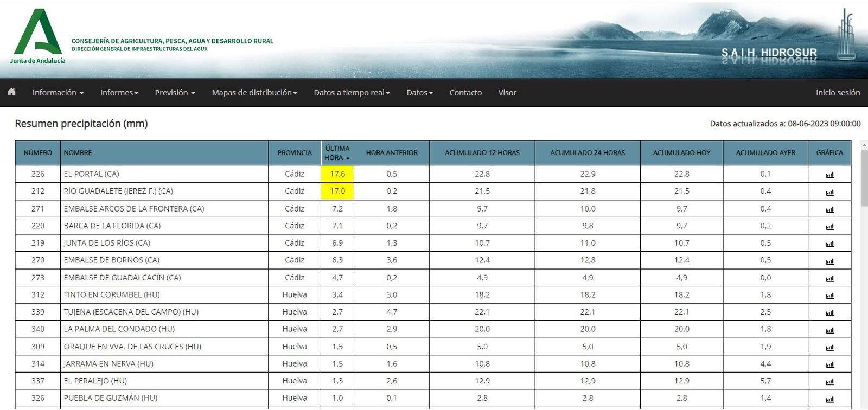Image resolution: width=868 pixels, height=410 pixels.
Task: Open the Contacto page
Action: 465,93
